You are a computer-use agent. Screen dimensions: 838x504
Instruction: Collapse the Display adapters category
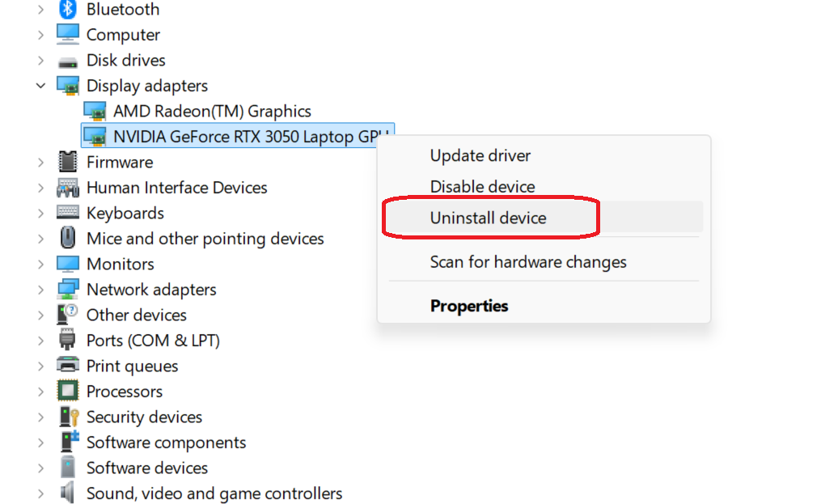pos(40,86)
